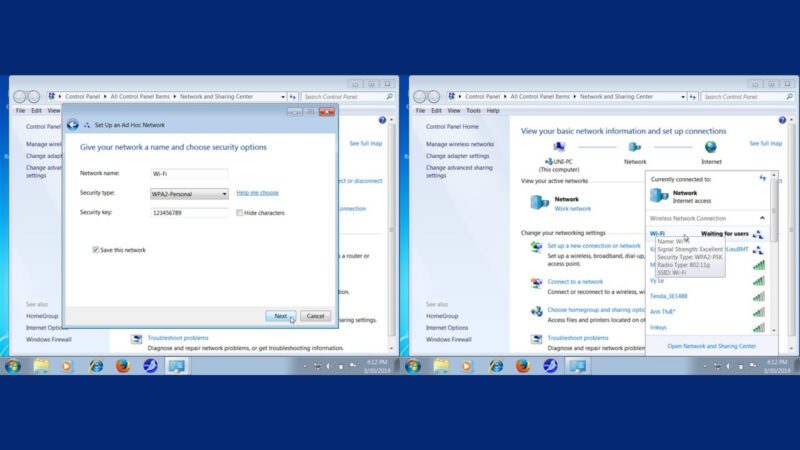Click the back arrow in Ad Hoc dialog

73,125
